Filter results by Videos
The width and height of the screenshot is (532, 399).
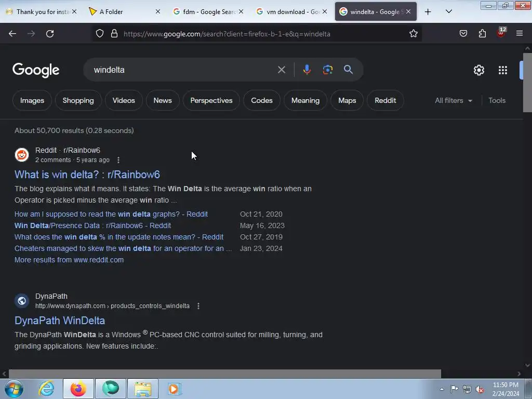(124, 100)
